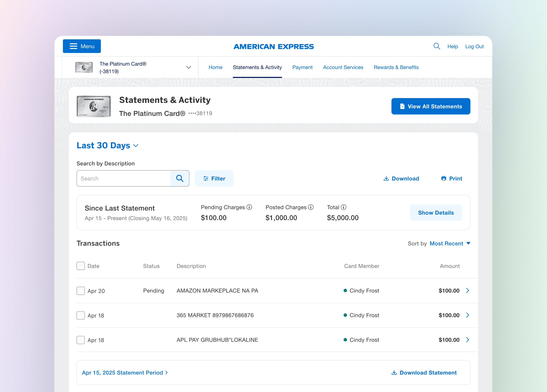This screenshot has height=392, width=547.
Task: Click the Pending Charges info icon
Action: 249,207
